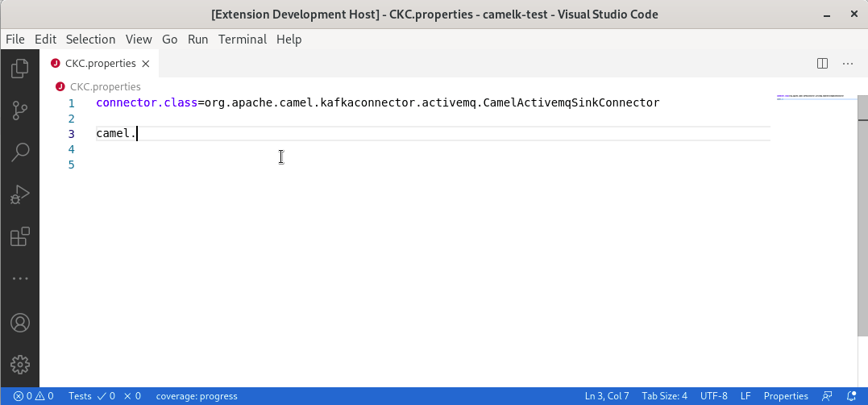Close the CKC.properties tab
The image size is (868, 405).
tap(146, 64)
